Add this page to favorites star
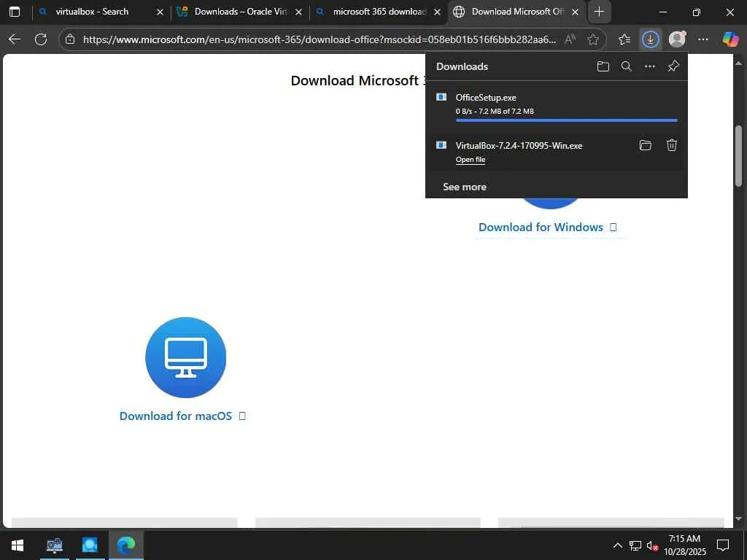Viewport: 747px width, 560px height. tap(592, 39)
